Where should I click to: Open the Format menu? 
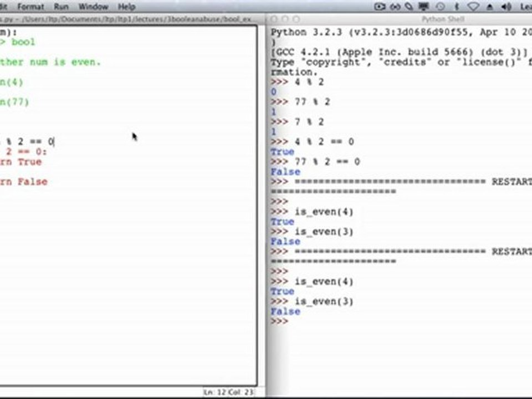[x=30, y=7]
